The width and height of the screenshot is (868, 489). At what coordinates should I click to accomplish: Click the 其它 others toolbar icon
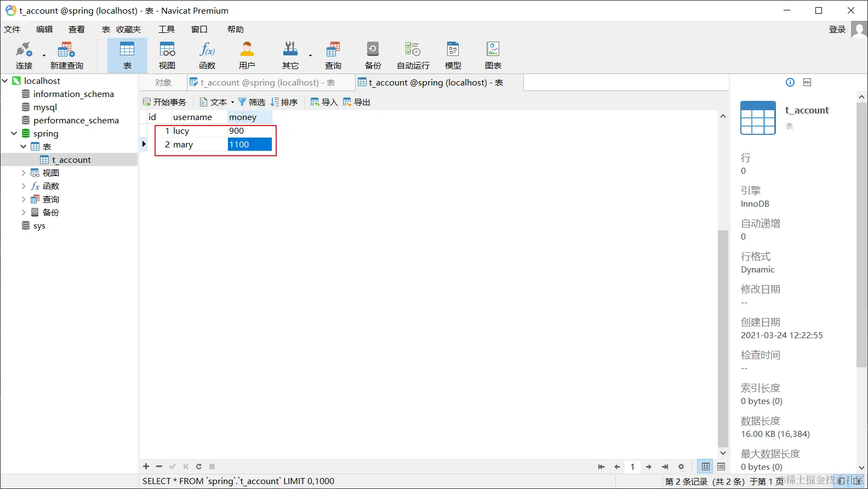point(290,55)
